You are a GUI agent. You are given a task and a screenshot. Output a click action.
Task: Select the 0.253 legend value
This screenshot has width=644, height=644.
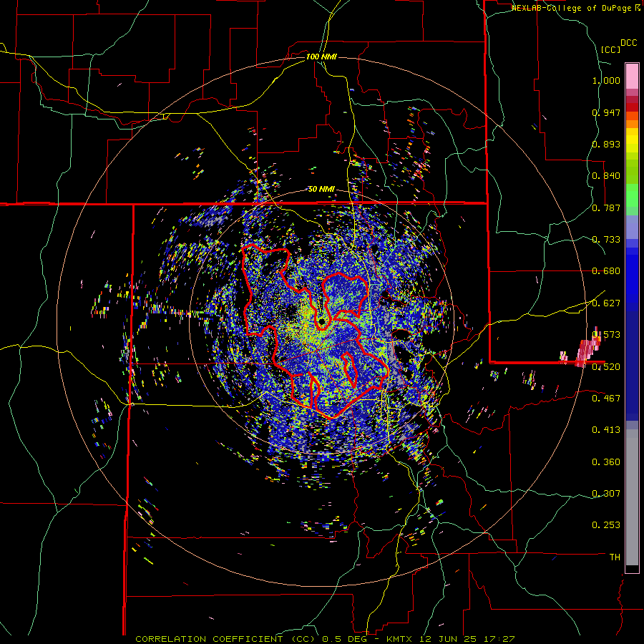[606, 525]
